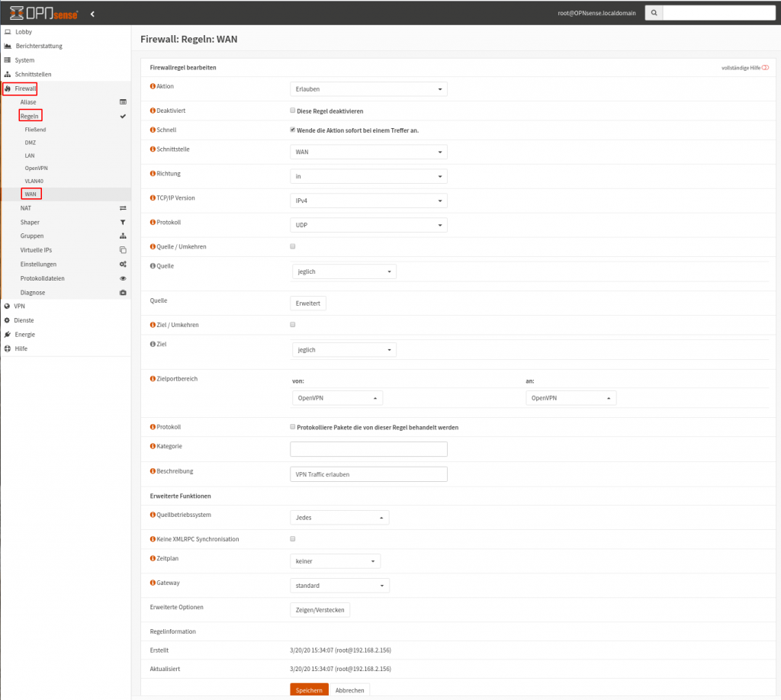Click the Erweitert button under Quelle
This screenshot has height=700, width=781.
(x=307, y=303)
